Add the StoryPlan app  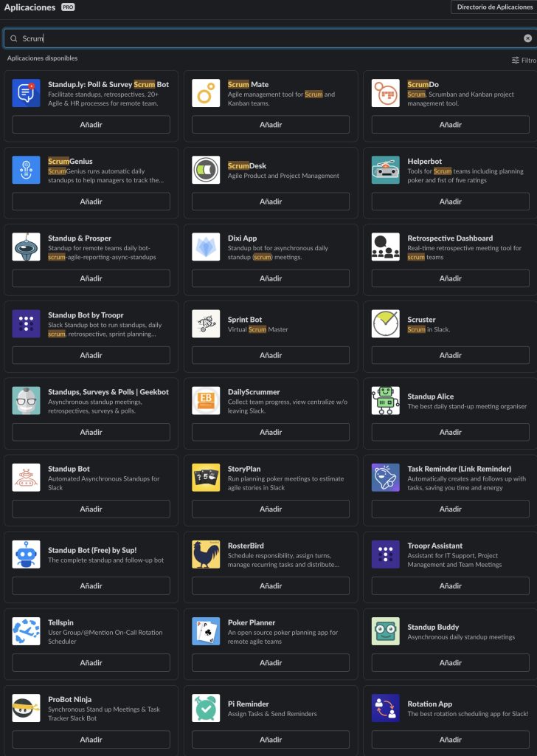tap(271, 509)
